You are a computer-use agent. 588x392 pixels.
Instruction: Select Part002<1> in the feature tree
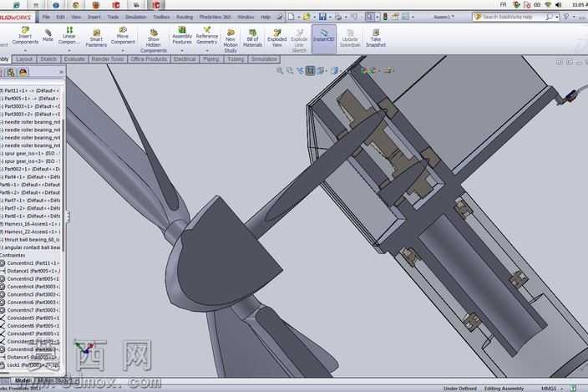point(30,169)
